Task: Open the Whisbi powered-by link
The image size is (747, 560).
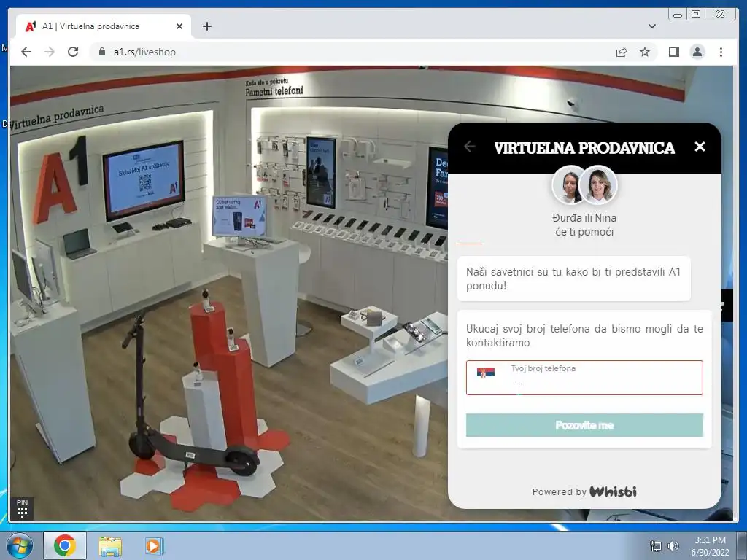Action: tap(613, 491)
